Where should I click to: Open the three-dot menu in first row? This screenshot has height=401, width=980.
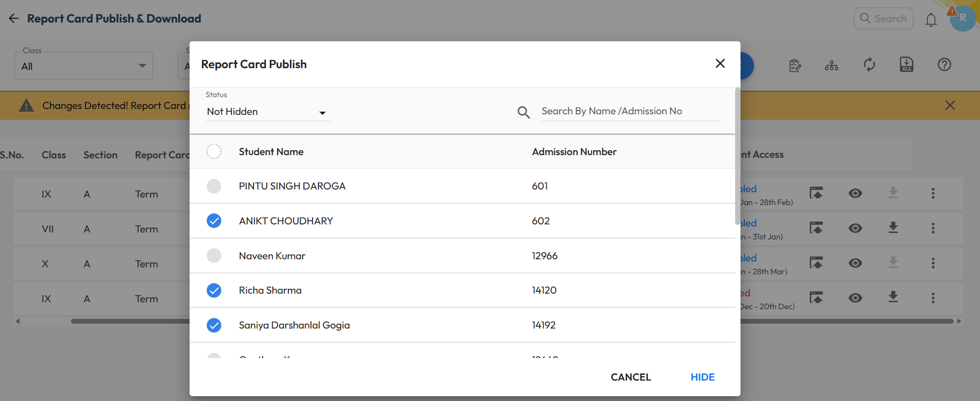[933, 193]
